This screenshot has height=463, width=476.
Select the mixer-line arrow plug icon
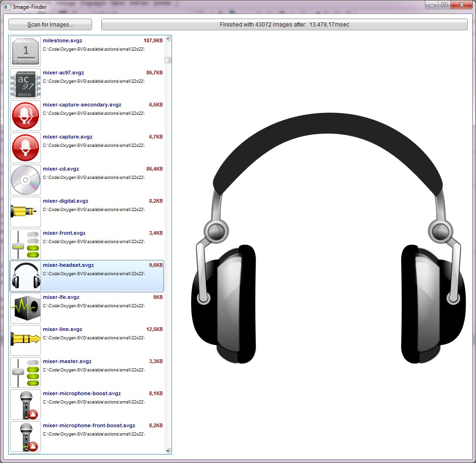[x=25, y=340]
